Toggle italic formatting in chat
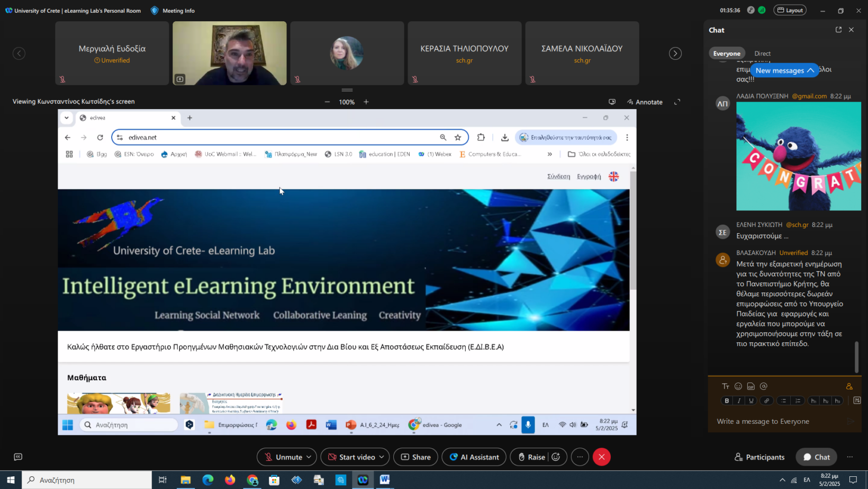The height and width of the screenshot is (489, 868). click(x=739, y=401)
